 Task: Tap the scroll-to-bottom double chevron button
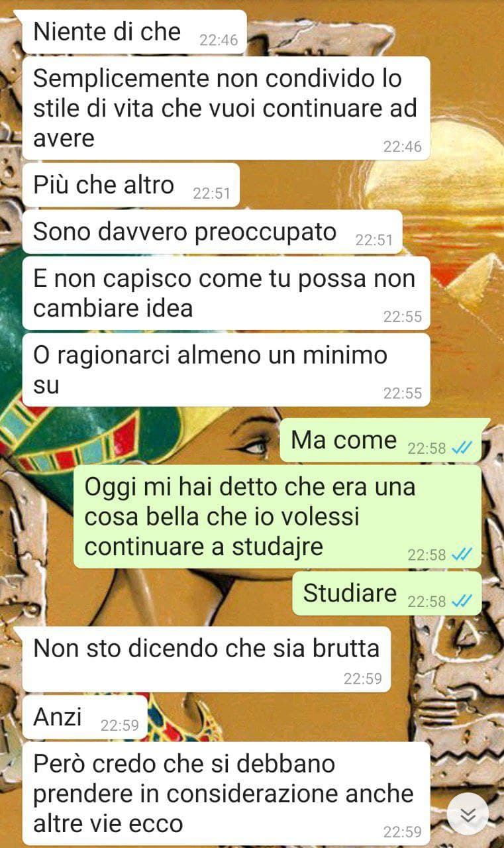point(468,814)
